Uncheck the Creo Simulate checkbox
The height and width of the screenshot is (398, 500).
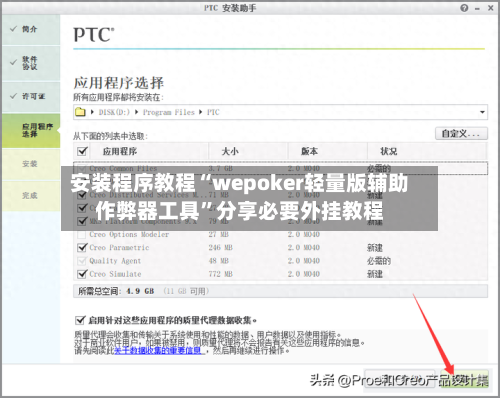tap(82, 274)
